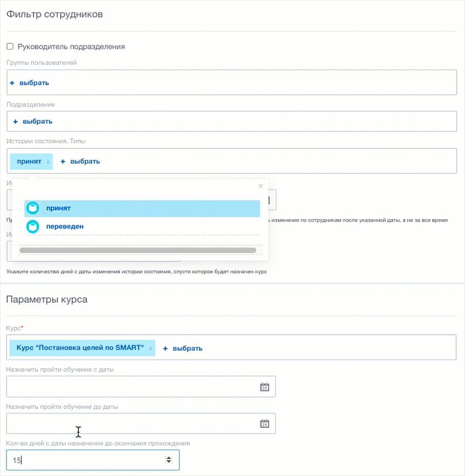Image resolution: width=465 pixels, height=476 pixels.
Task: Remove the "принят" tag with its x
Action: click(x=48, y=161)
